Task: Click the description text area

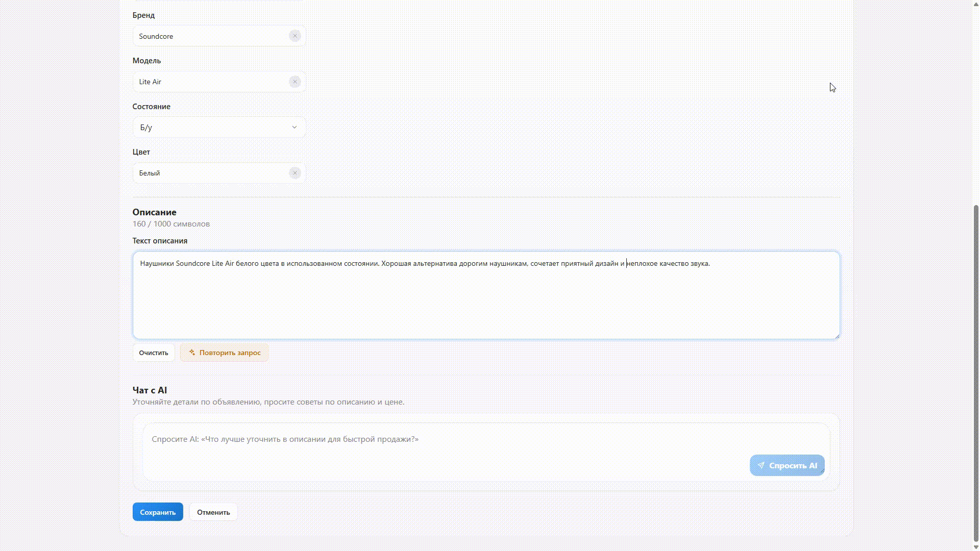Action: click(485, 295)
